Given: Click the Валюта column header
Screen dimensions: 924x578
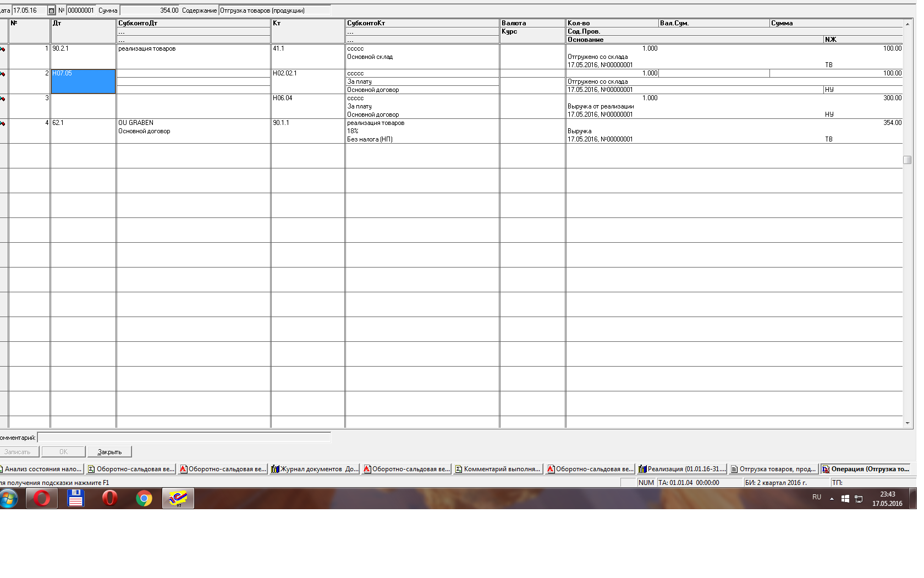Looking at the screenshot, I should click(532, 23).
